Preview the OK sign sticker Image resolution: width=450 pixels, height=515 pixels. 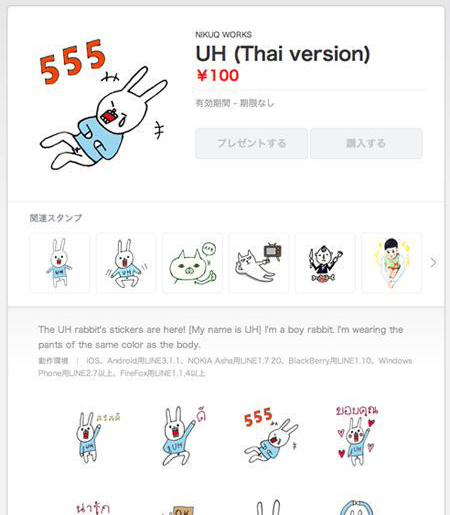pos(180,509)
